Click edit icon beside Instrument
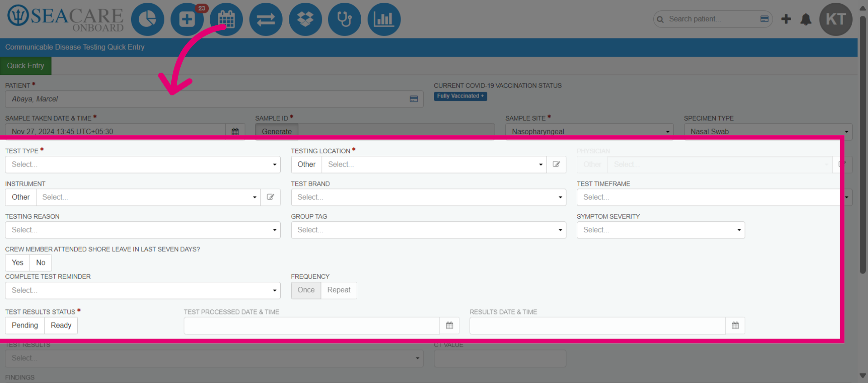 tap(270, 197)
